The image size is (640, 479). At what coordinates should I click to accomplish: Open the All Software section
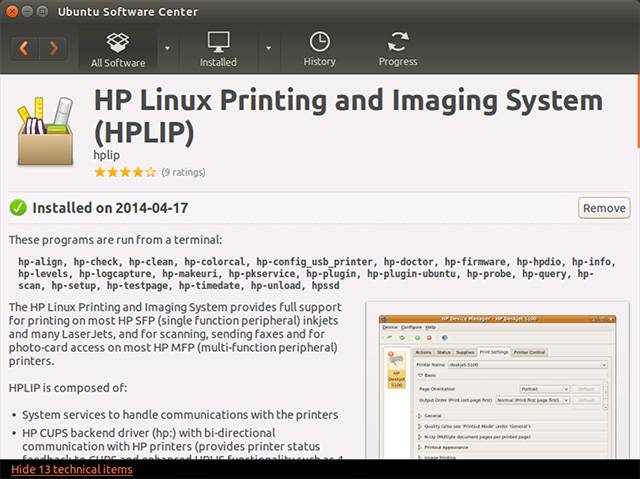118,50
